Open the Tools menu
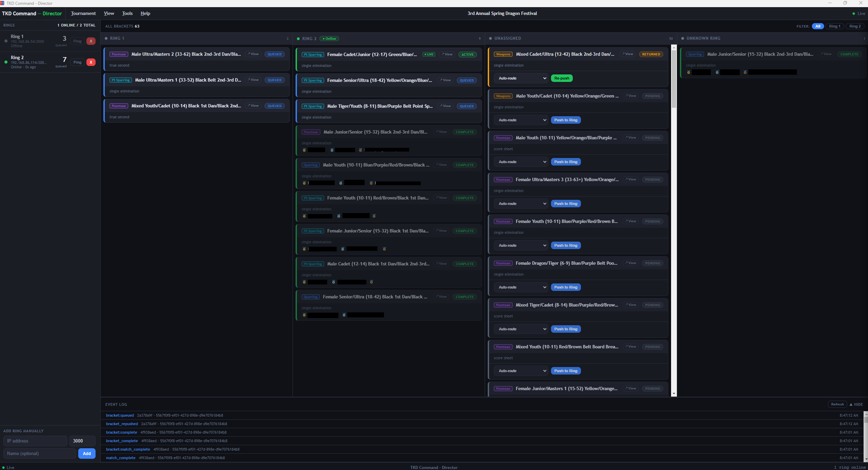Viewport: 868px width, 470px height. [x=127, y=13]
